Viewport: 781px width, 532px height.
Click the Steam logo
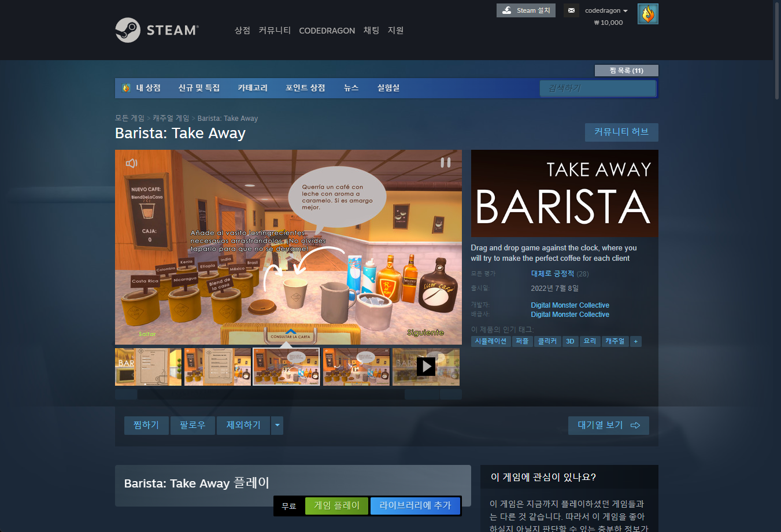point(157,30)
